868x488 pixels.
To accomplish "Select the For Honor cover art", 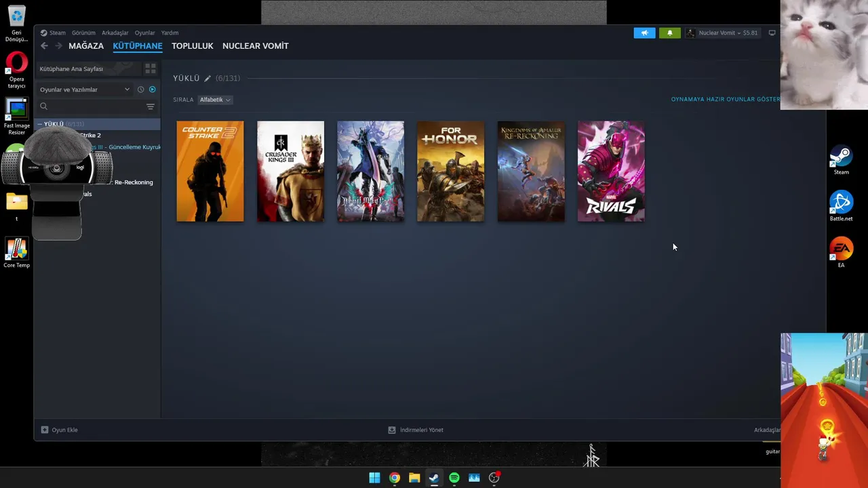I will pos(451,171).
